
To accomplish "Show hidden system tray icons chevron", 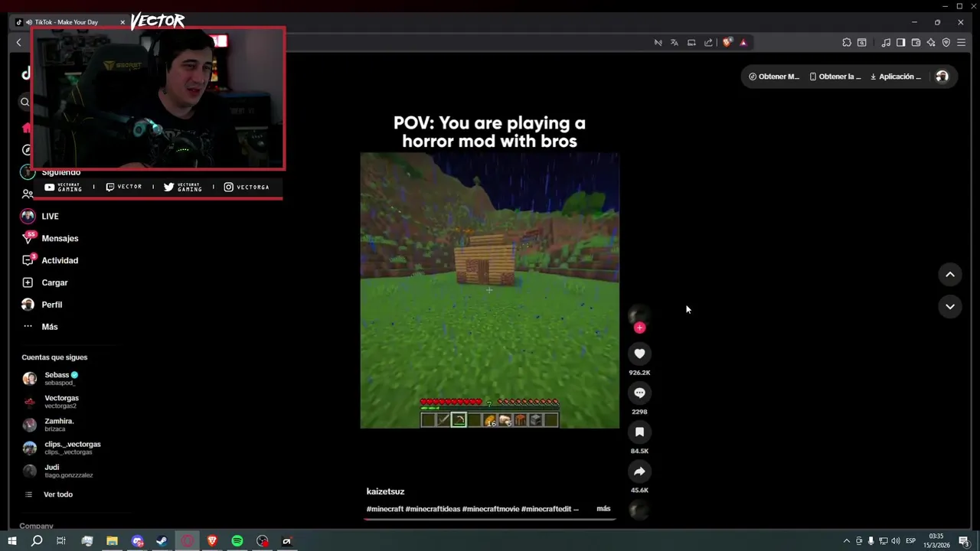I will [x=846, y=541].
